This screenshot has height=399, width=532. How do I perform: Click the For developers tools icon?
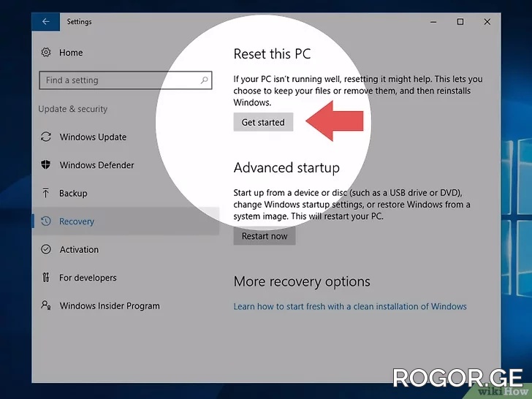point(46,278)
